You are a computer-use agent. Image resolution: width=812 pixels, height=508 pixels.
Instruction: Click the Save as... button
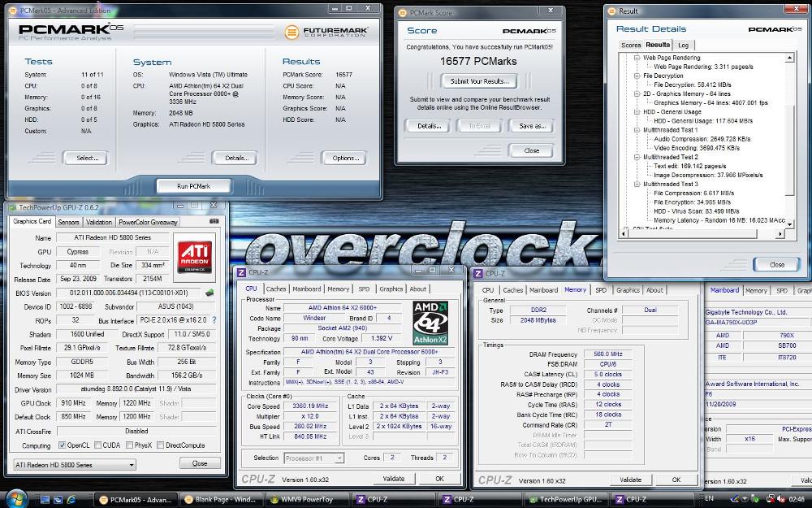[532, 126]
